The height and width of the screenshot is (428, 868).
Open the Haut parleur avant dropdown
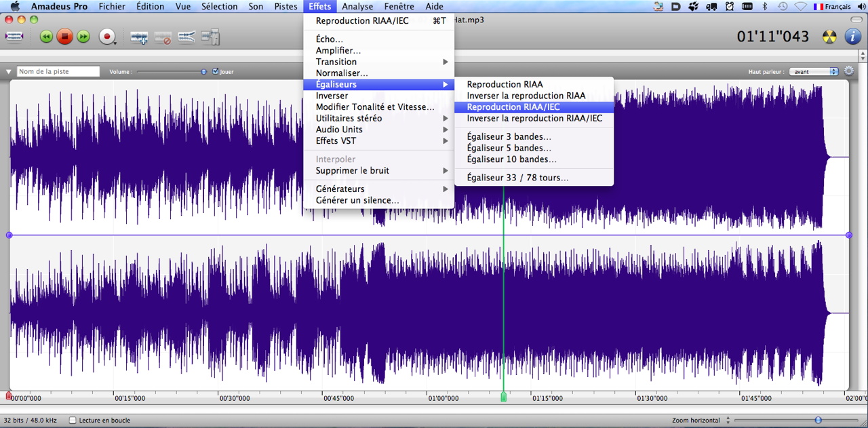pyautogui.click(x=814, y=71)
